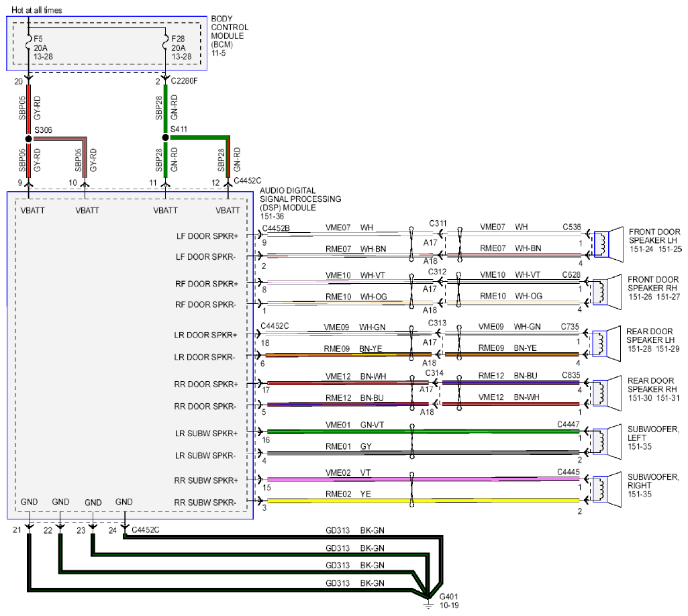Click the gray RME01 GY wire
Screen dimensions: 688x616
tap(423, 452)
